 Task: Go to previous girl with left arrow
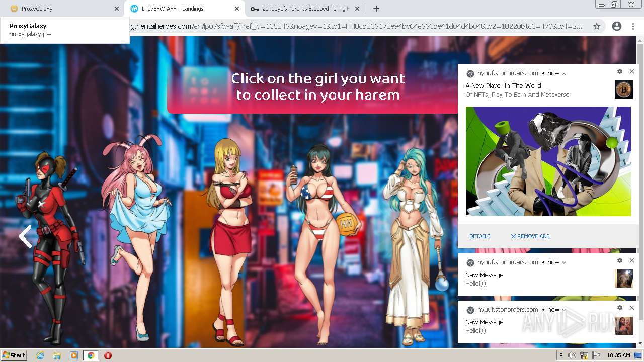[x=25, y=236]
